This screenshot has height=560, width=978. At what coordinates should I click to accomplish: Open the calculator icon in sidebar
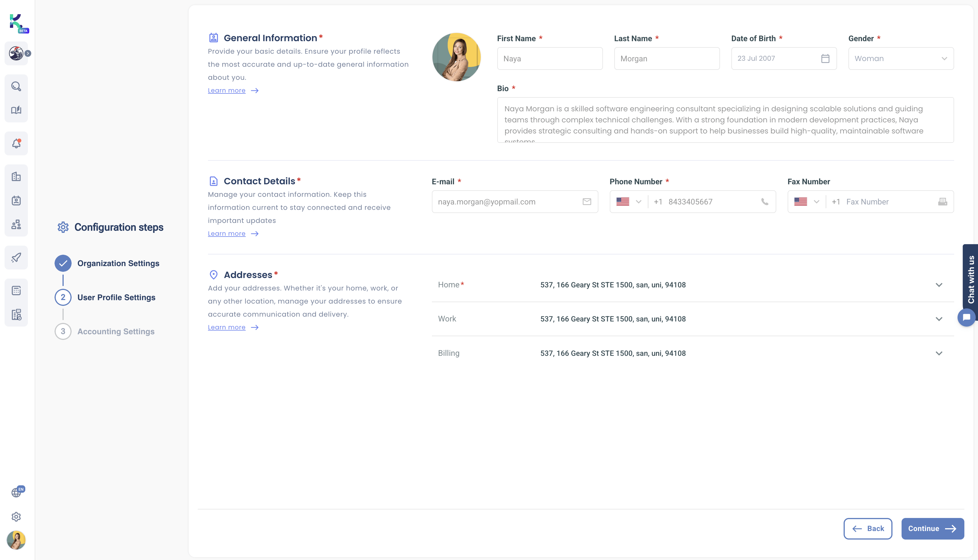(x=16, y=290)
